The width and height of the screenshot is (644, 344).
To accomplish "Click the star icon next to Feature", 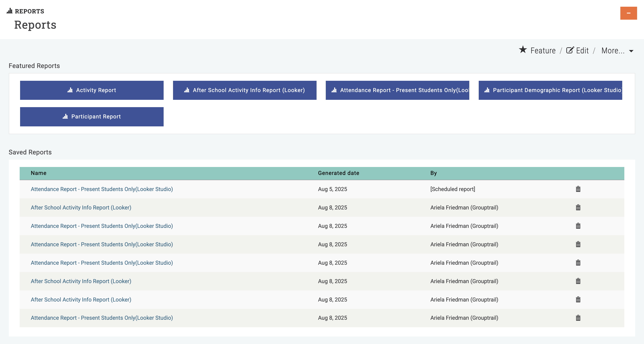I will coord(523,50).
